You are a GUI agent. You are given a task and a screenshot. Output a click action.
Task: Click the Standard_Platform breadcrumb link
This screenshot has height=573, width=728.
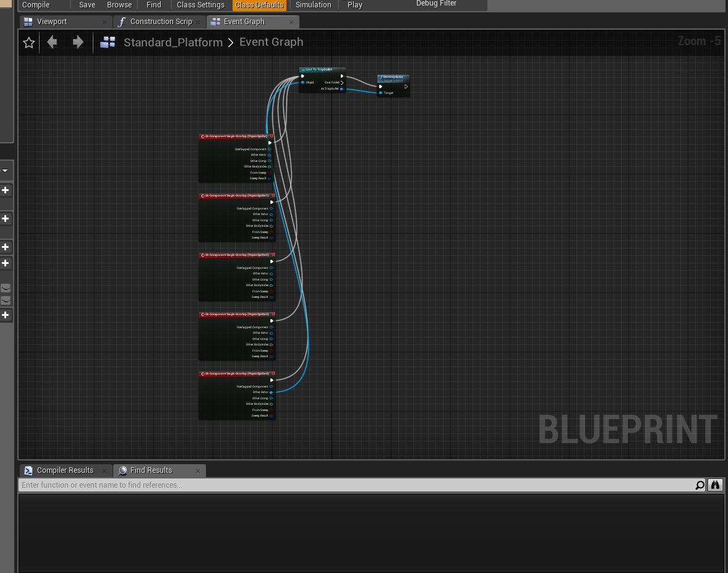point(173,42)
